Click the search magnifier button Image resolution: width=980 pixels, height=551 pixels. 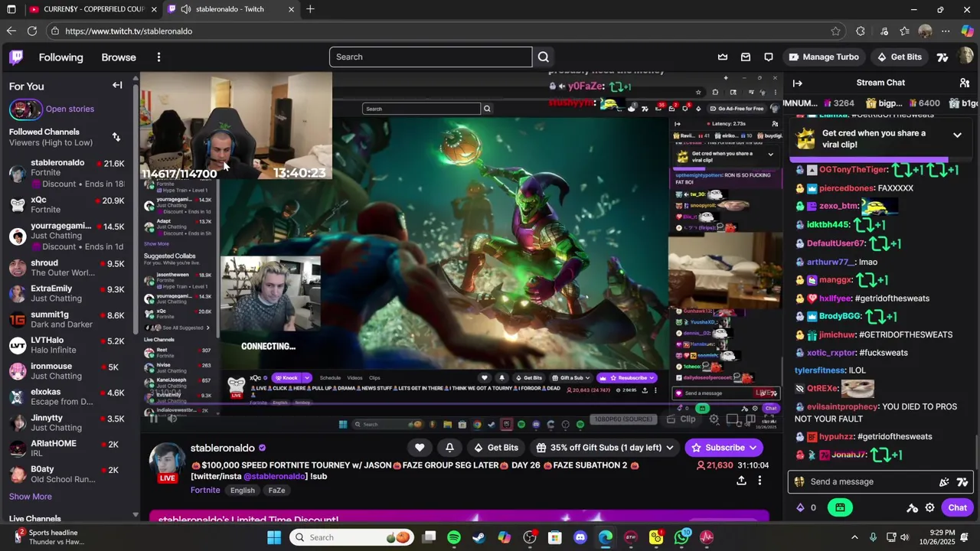click(x=543, y=57)
